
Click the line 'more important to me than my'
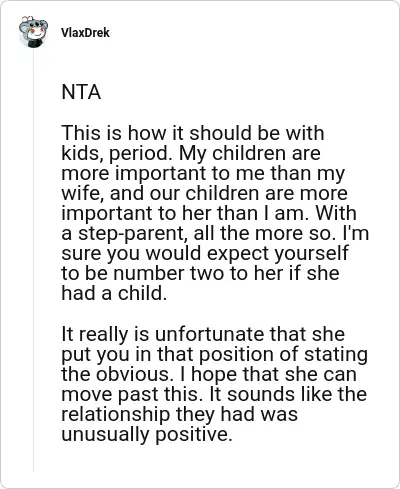203,173
